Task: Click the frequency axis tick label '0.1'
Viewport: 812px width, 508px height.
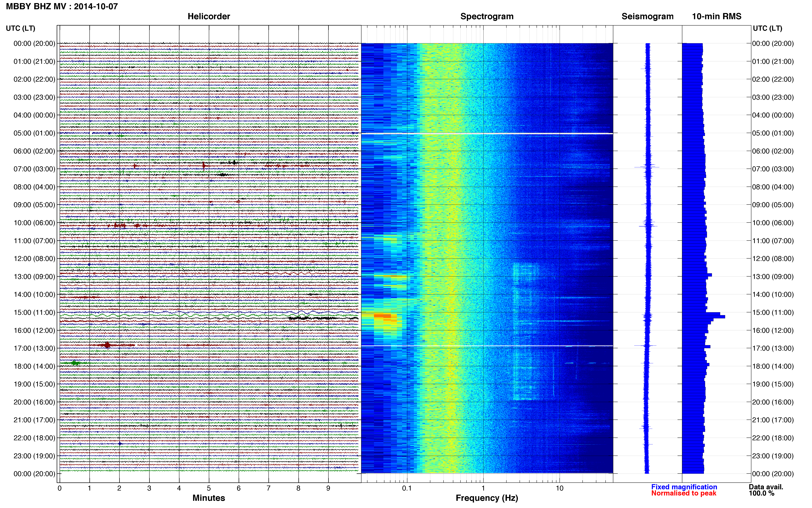Action: [407, 488]
